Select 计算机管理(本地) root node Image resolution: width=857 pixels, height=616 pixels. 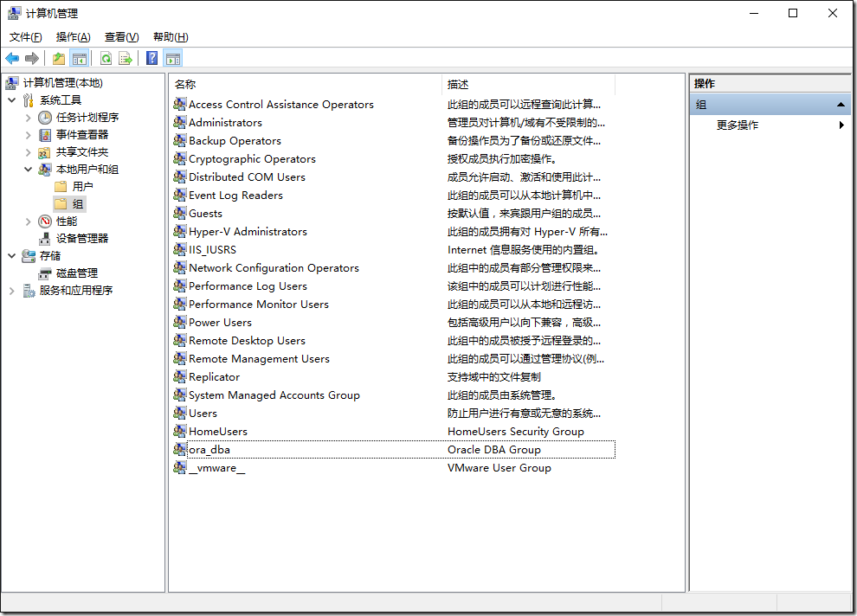[63, 83]
